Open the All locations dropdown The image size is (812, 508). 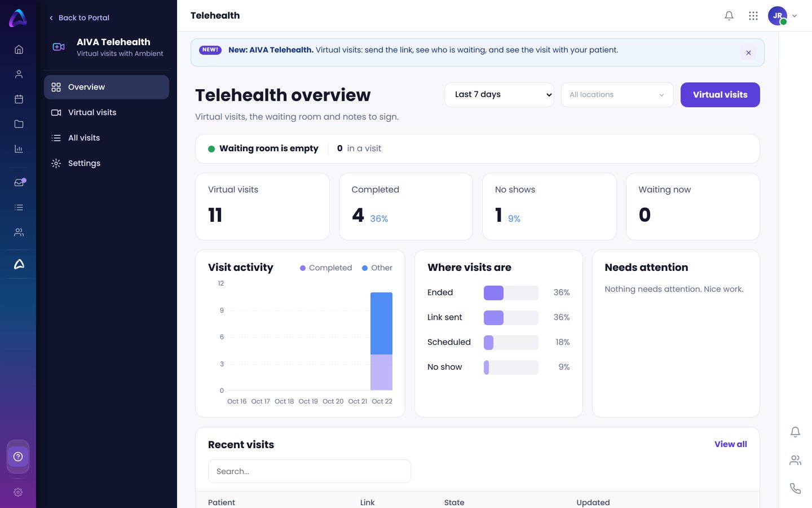[617, 95]
